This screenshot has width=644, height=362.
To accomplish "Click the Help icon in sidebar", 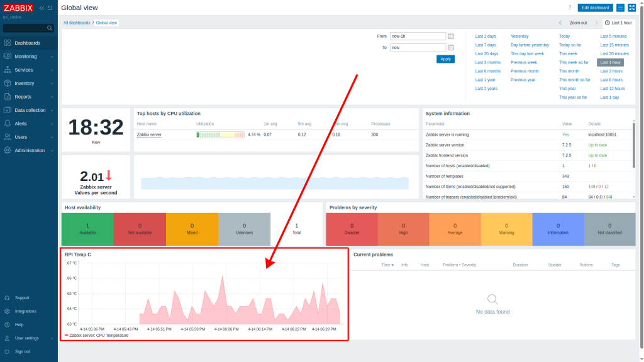I will [7, 325].
